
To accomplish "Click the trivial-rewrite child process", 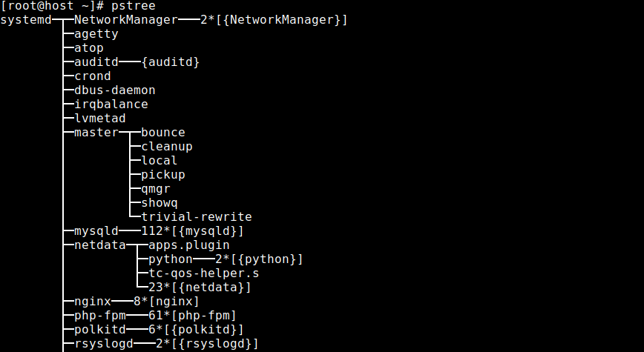I will 197,216.
